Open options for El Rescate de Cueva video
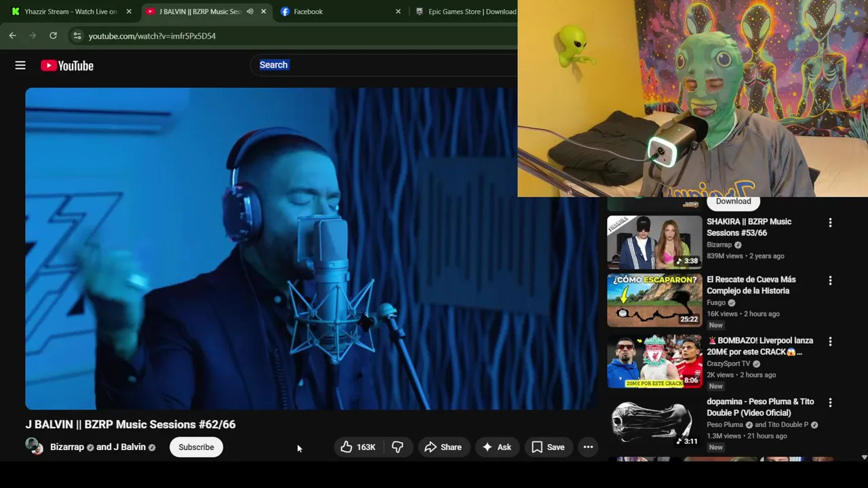The image size is (868, 488). pos(830,280)
